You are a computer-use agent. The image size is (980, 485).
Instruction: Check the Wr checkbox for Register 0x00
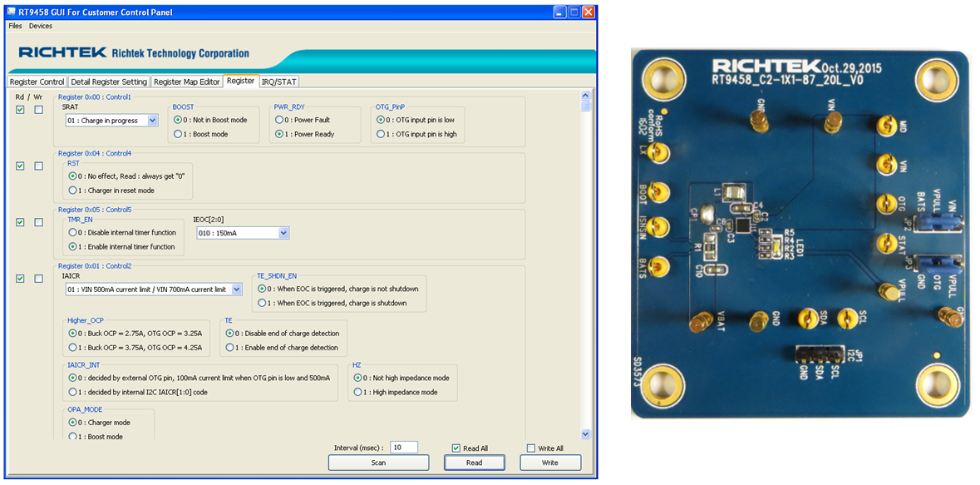(x=38, y=109)
